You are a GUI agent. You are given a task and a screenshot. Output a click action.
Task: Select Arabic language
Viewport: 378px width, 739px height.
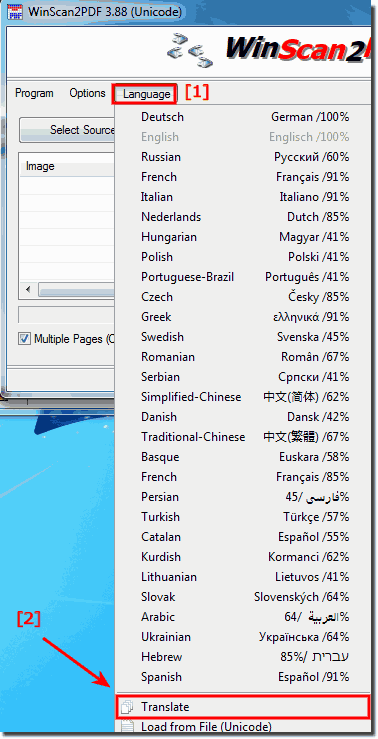[x=242, y=617]
